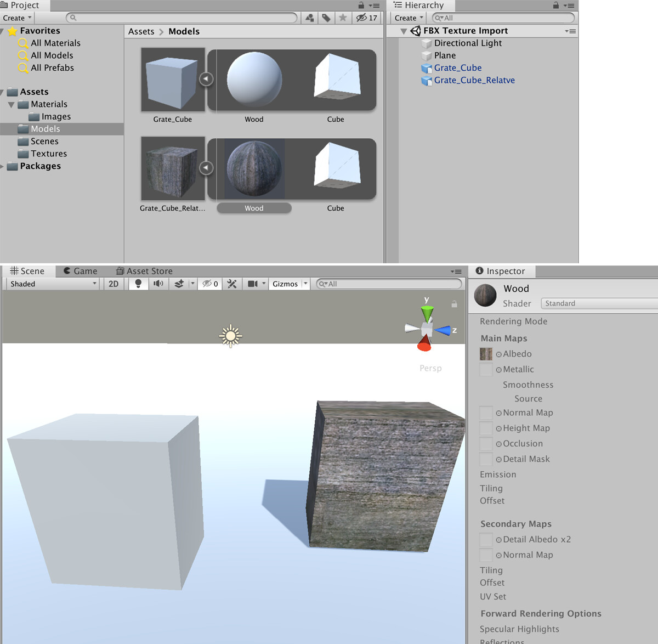Image resolution: width=658 pixels, height=644 pixels.
Task: Click the Albedo texture swatch in the Inspector
Action: 486,354
